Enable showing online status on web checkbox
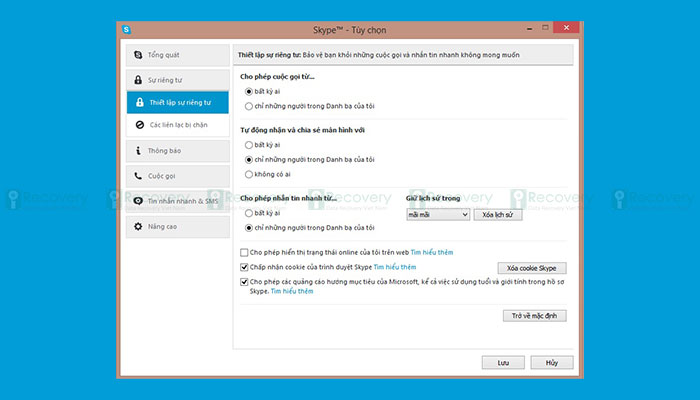The height and width of the screenshot is (400, 700). (x=244, y=253)
